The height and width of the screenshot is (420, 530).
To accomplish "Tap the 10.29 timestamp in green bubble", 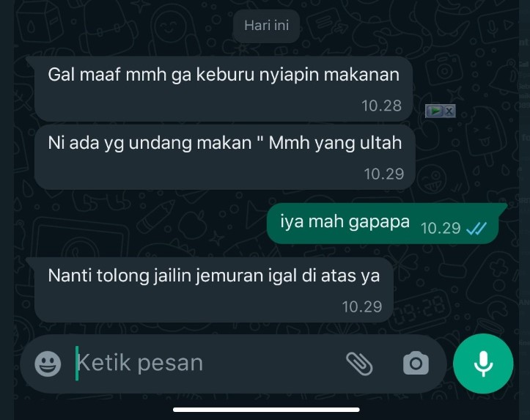I will (441, 228).
